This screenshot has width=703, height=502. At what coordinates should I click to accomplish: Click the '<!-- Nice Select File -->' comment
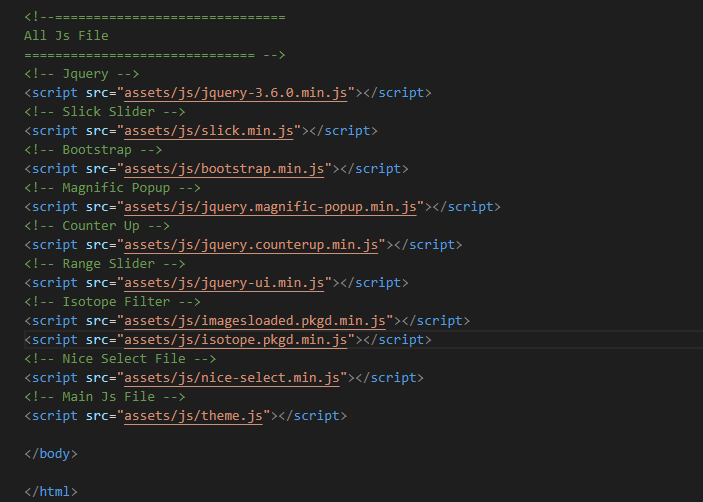[120, 359]
